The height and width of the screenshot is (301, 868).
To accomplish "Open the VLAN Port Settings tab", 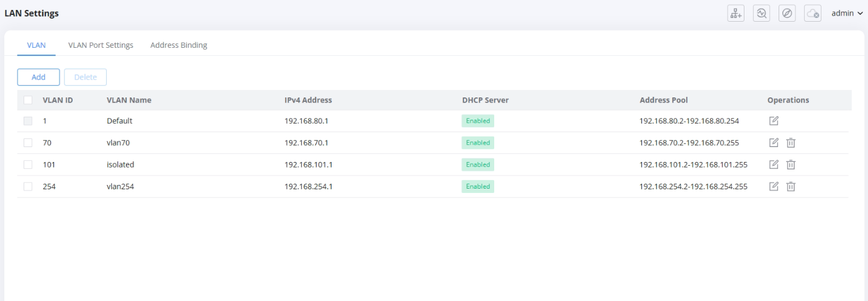I will tap(101, 45).
